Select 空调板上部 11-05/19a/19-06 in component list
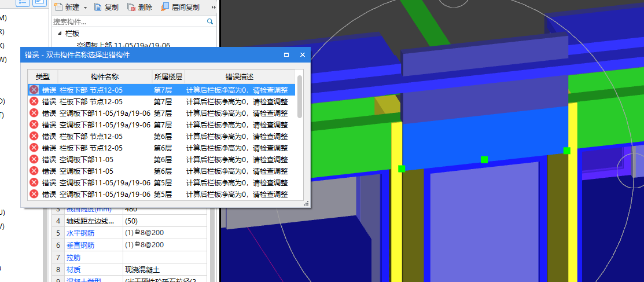Viewport: 644px width, 282px height. [x=123, y=45]
